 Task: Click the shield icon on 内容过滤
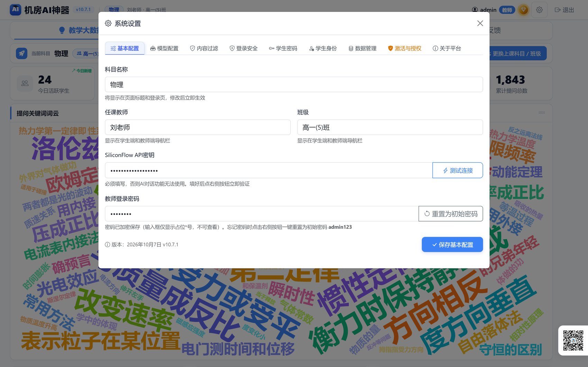click(192, 49)
